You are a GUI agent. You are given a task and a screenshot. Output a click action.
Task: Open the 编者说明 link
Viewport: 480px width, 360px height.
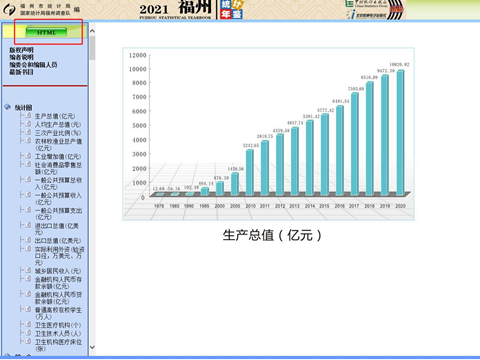21,57
